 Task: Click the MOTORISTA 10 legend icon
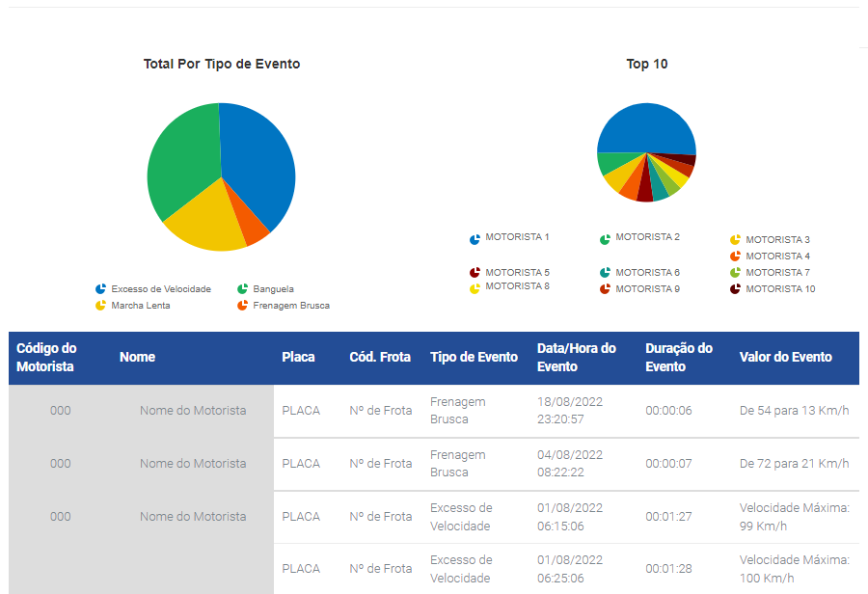click(x=735, y=289)
